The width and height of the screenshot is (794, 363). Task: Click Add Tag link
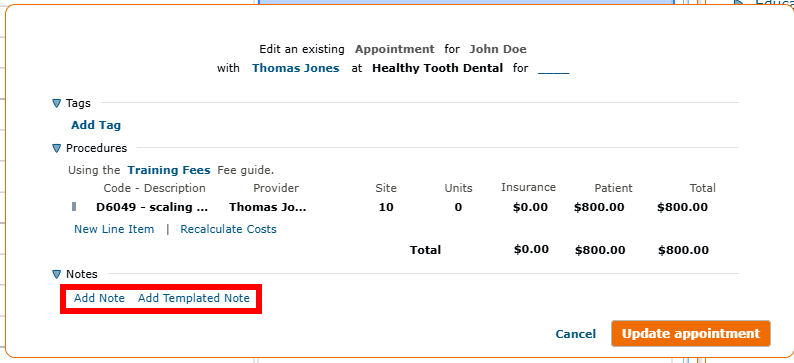(x=96, y=125)
